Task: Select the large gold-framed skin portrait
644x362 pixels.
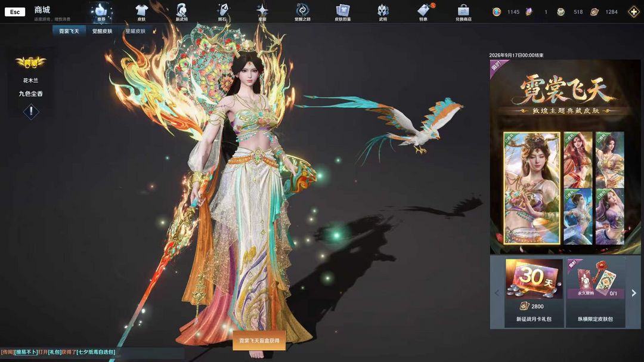Action: pyautogui.click(x=531, y=188)
